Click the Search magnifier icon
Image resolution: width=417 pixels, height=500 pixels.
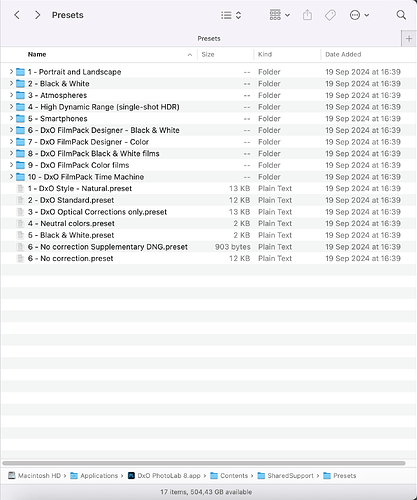click(401, 15)
